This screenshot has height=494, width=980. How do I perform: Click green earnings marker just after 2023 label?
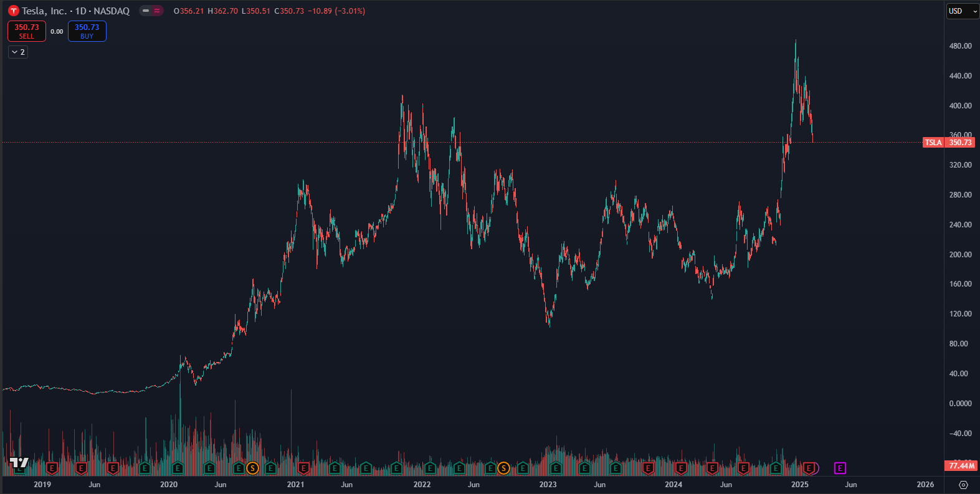tap(556, 468)
